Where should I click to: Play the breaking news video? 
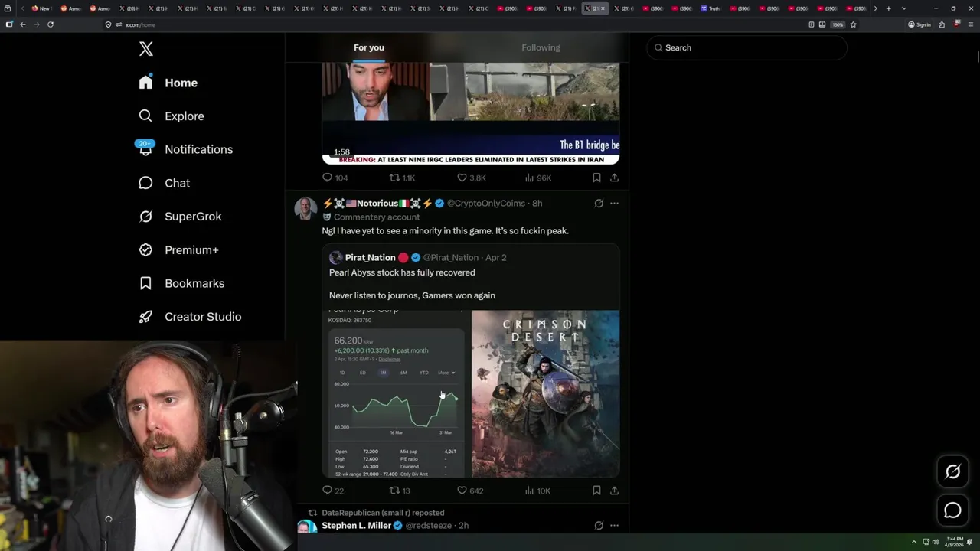coord(471,114)
